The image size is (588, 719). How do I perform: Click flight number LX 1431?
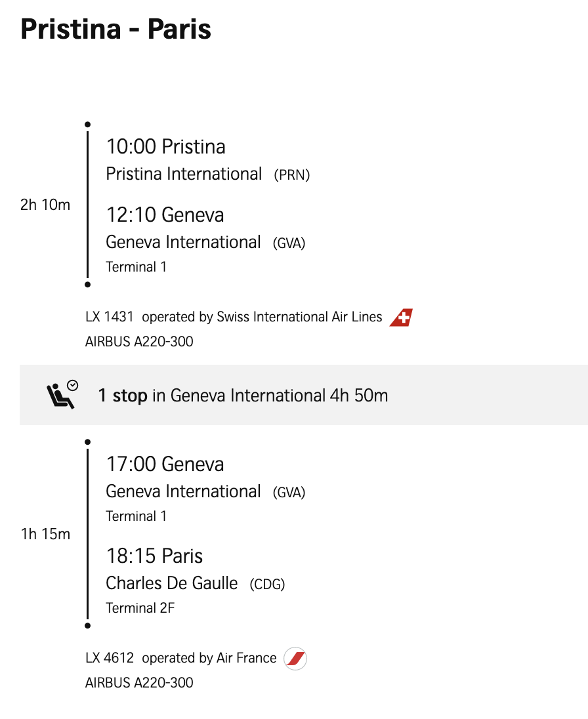(x=110, y=317)
